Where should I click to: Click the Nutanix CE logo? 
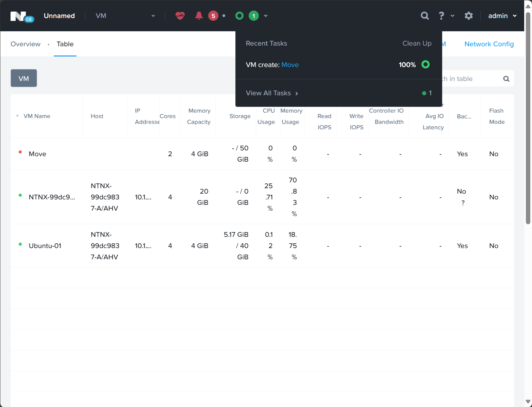(22, 16)
